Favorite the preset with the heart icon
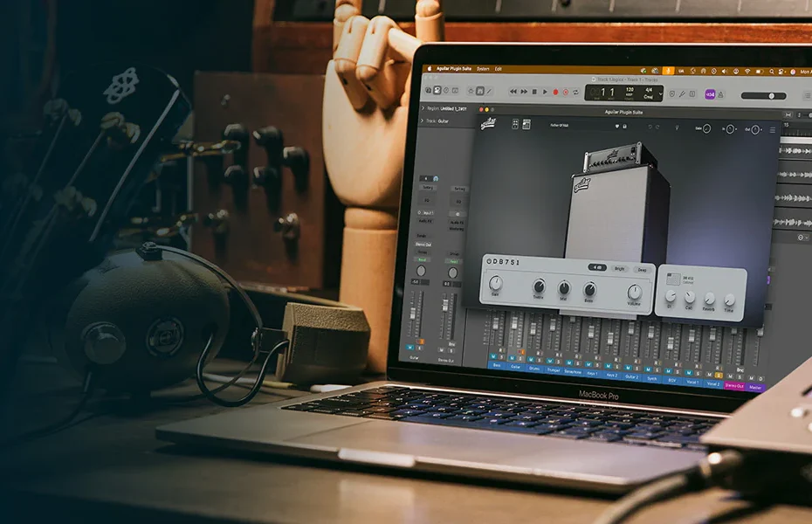The height and width of the screenshot is (524, 812). pos(616,126)
